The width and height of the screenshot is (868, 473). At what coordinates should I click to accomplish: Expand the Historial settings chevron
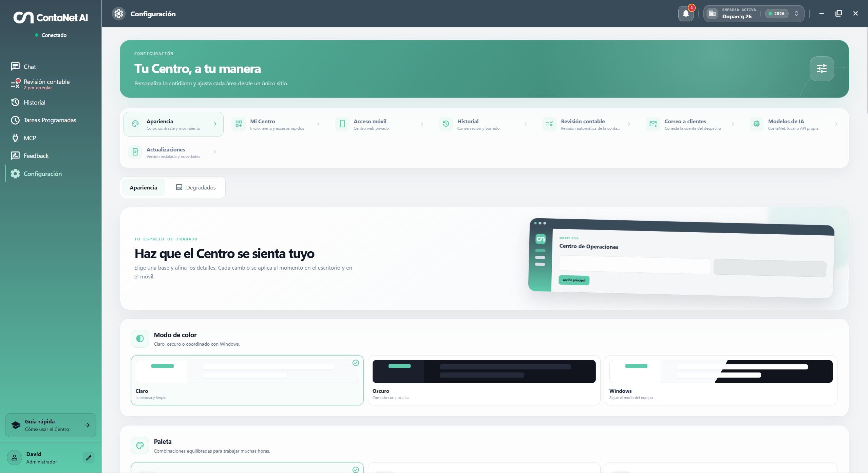(526, 124)
